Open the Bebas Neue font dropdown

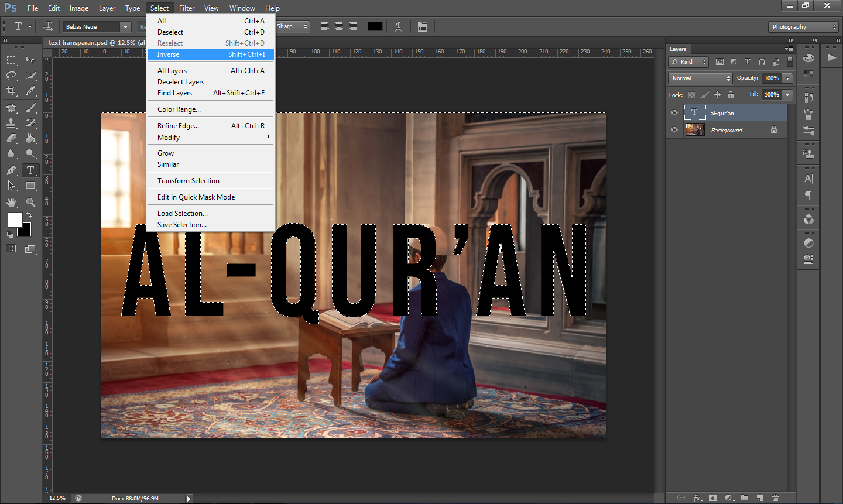[x=125, y=27]
